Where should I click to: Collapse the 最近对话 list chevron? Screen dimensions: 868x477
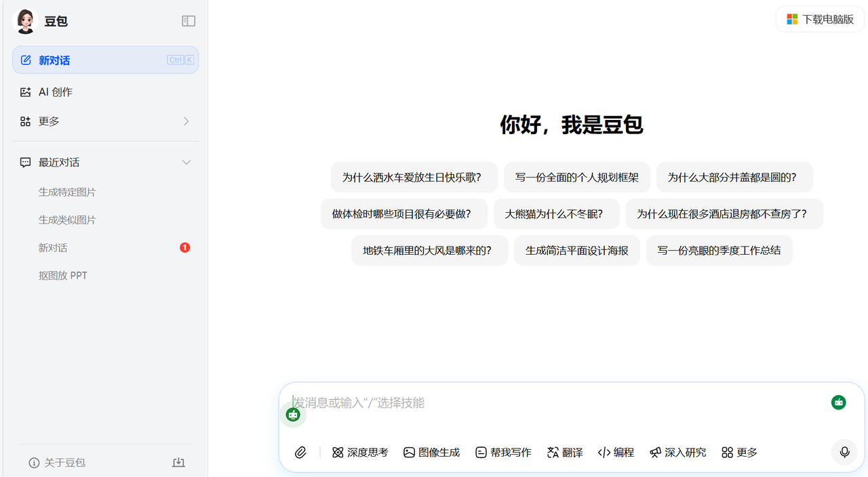click(186, 163)
